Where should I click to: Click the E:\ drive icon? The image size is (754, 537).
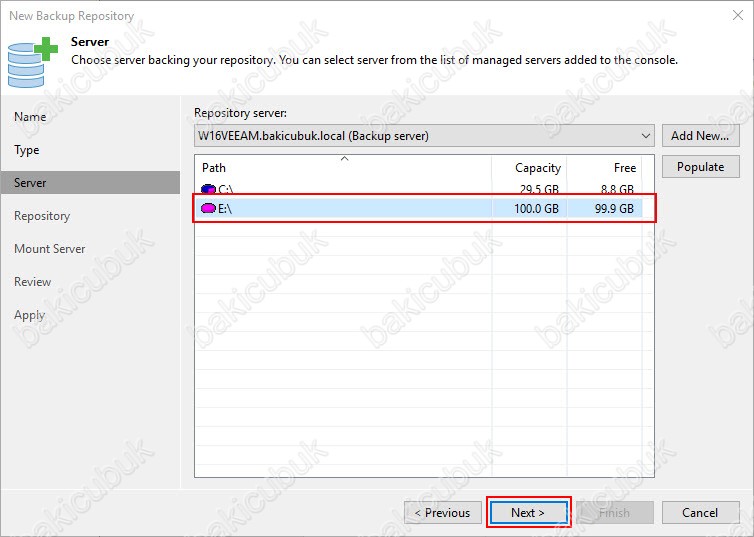(x=208, y=208)
